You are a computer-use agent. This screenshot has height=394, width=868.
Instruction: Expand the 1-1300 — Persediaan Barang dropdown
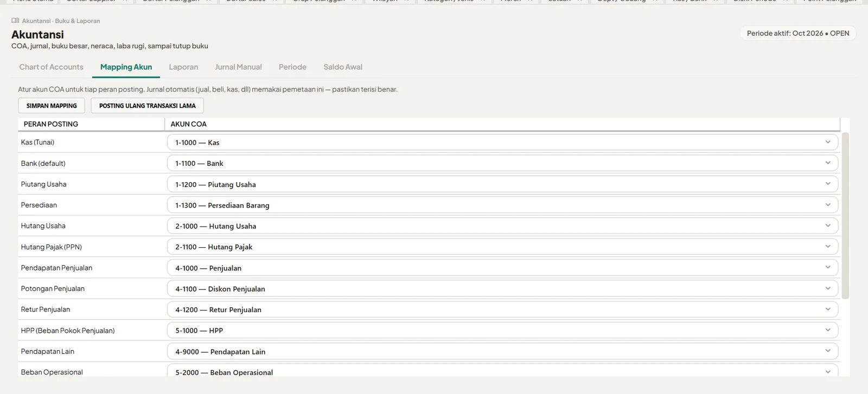pos(502,205)
